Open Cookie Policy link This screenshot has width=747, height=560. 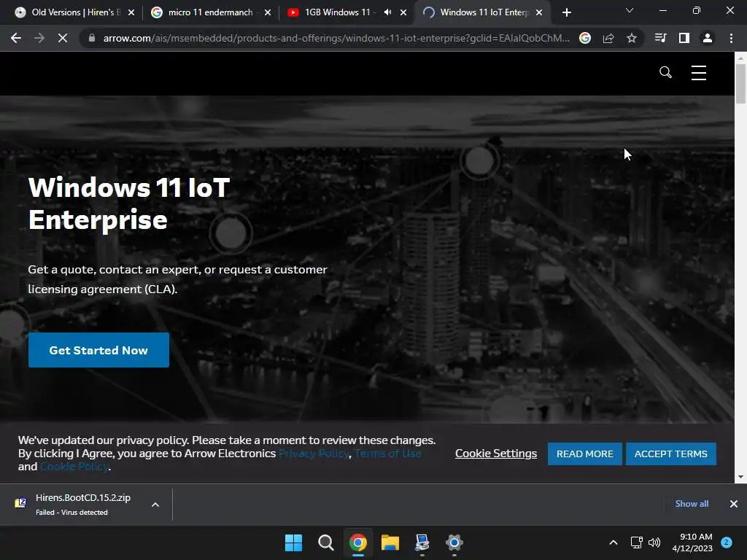(74, 467)
